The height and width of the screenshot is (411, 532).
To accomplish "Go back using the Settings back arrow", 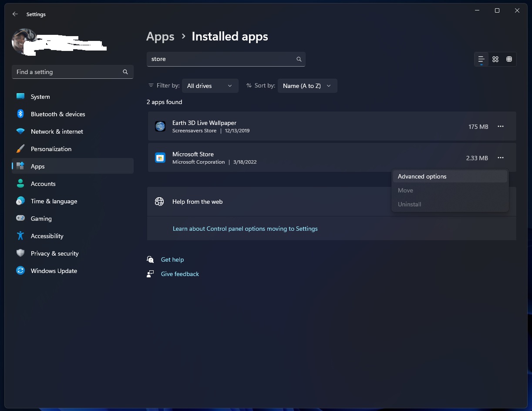I will coord(15,14).
